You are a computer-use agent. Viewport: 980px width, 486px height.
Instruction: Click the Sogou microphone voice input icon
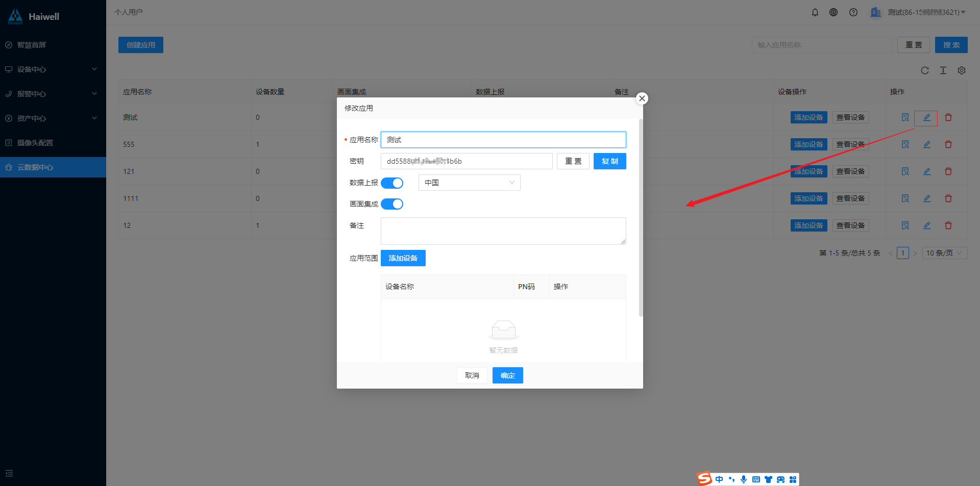coord(744,479)
